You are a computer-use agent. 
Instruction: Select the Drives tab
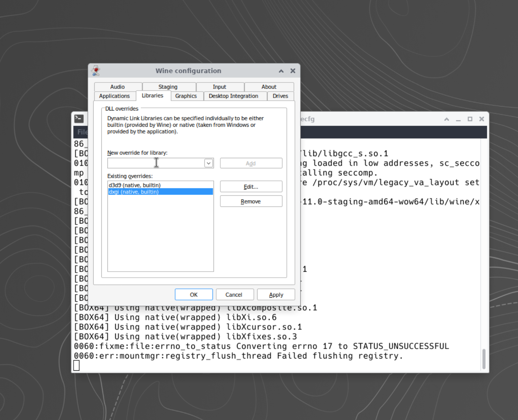[x=280, y=96]
